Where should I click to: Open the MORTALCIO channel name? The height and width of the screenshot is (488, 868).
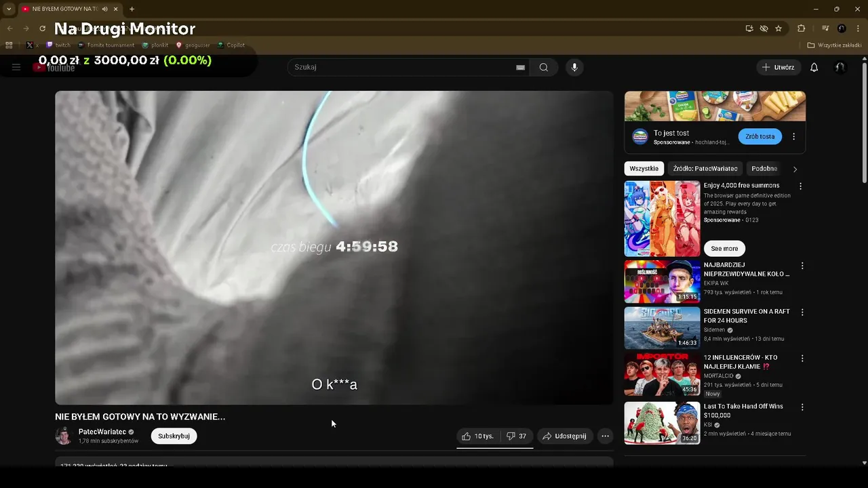[x=719, y=375]
